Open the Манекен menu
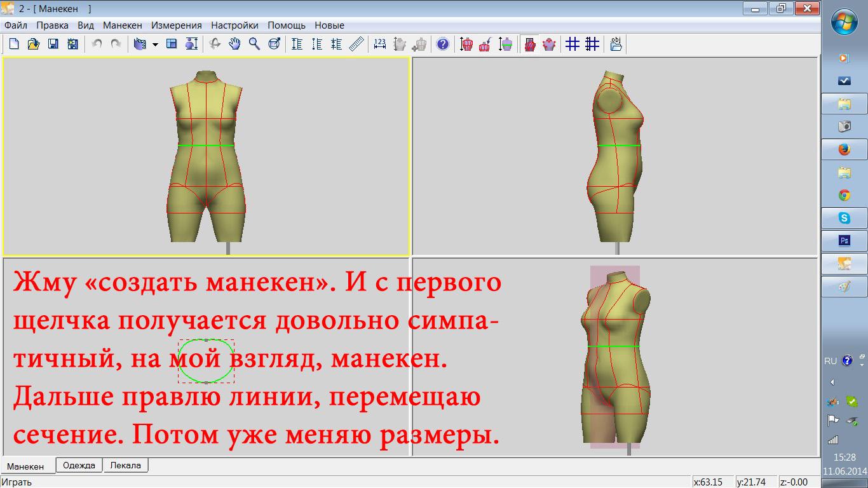 tap(123, 25)
